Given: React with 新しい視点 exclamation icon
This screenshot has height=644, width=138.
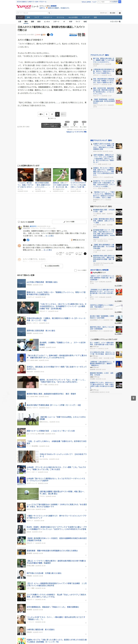Looking at the screenshot, I should click(x=83, y=124).
